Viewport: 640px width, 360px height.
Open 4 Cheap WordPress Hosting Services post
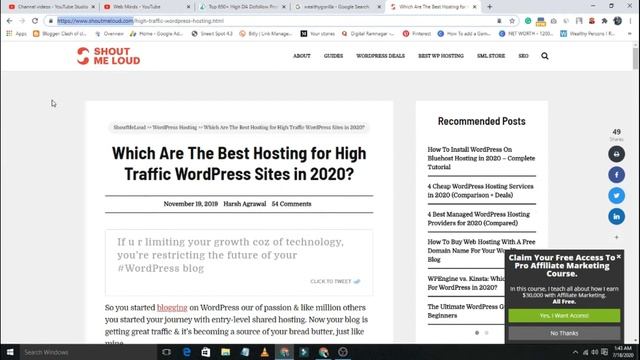coord(480,191)
